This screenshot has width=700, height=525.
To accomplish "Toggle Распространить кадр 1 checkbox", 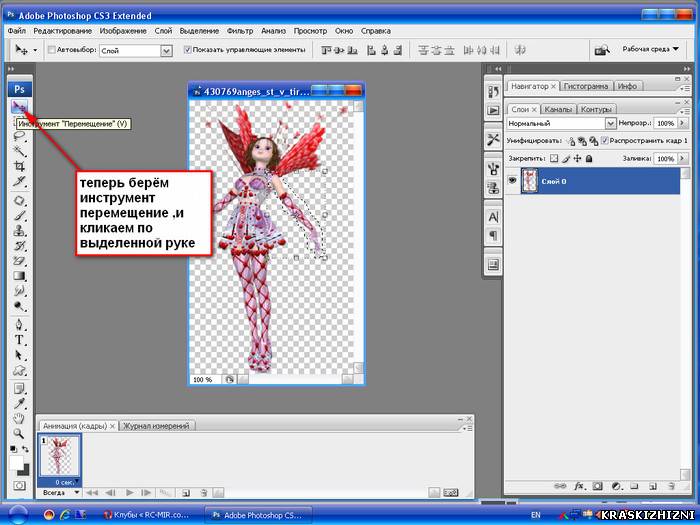I will click(x=605, y=141).
